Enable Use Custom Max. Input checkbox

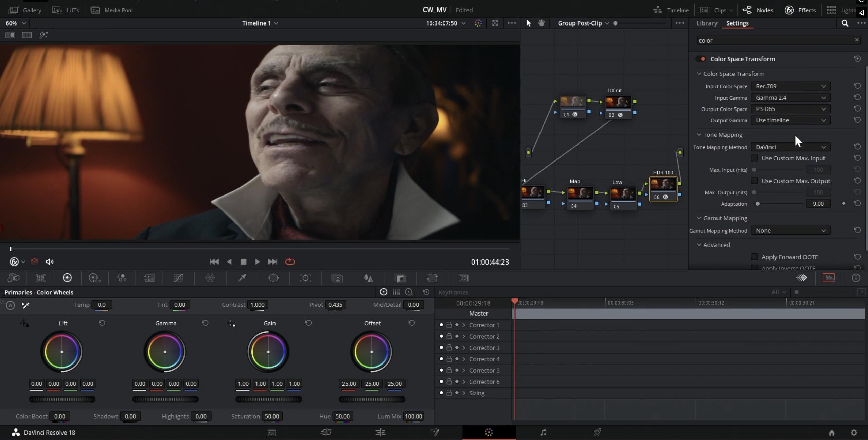point(754,158)
